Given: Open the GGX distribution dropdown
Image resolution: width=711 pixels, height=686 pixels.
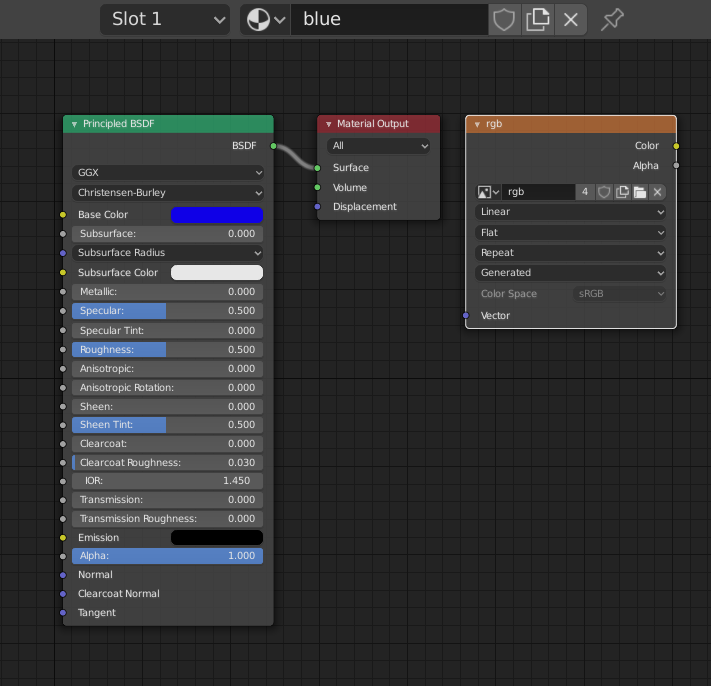Looking at the screenshot, I should (168, 172).
